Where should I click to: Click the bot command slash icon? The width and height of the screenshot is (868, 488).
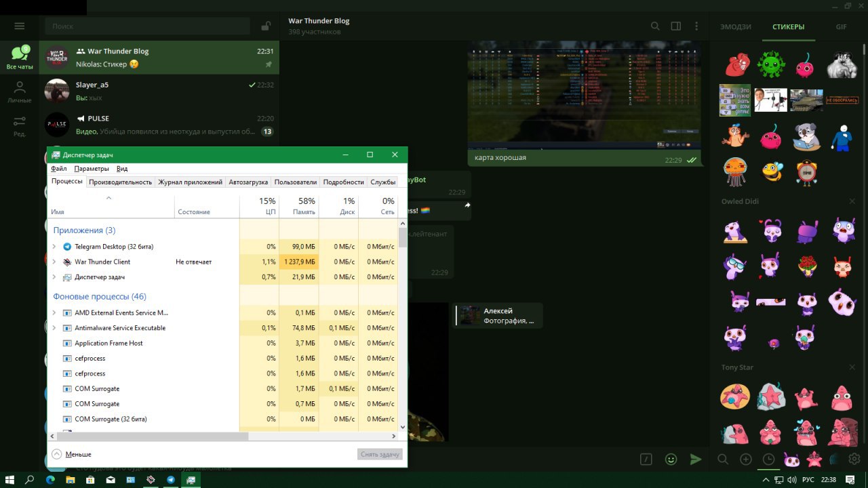(x=646, y=459)
